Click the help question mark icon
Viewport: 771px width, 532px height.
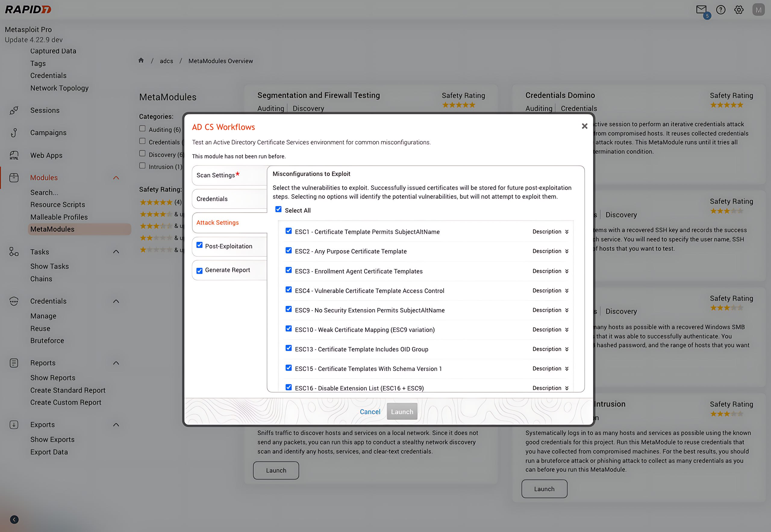(x=721, y=10)
